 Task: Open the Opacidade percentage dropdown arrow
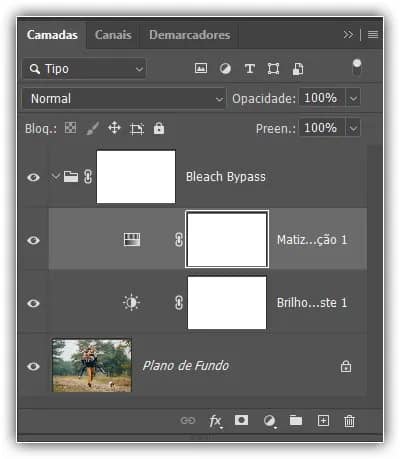tap(353, 98)
